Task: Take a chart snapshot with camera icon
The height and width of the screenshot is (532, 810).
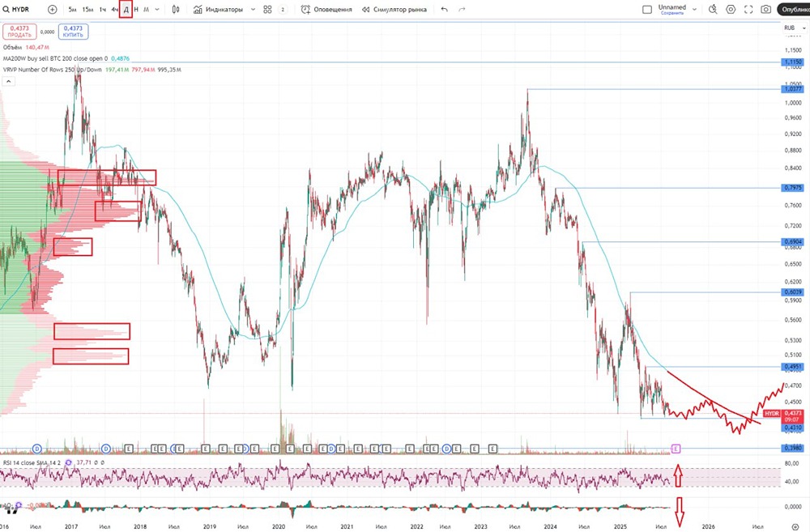Action: [765, 9]
